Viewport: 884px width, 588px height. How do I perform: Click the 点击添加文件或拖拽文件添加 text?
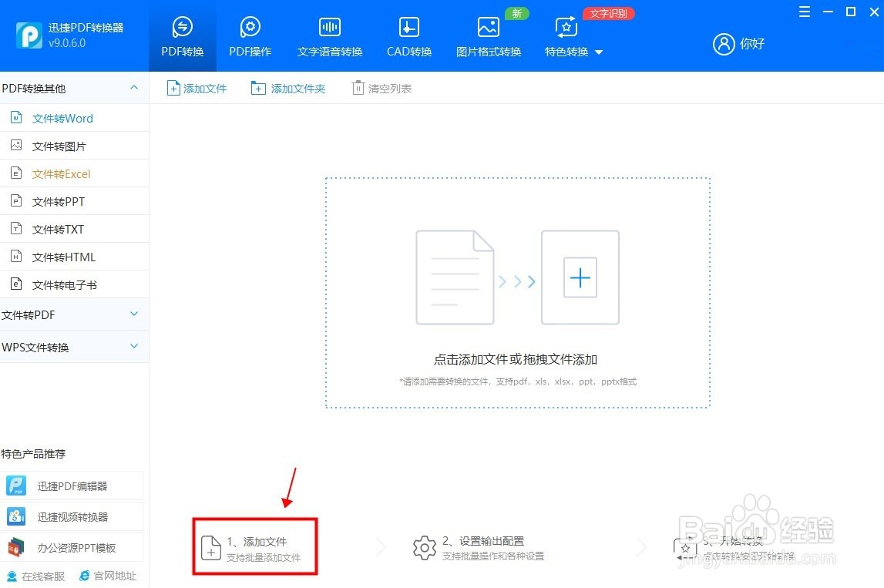tap(516, 360)
